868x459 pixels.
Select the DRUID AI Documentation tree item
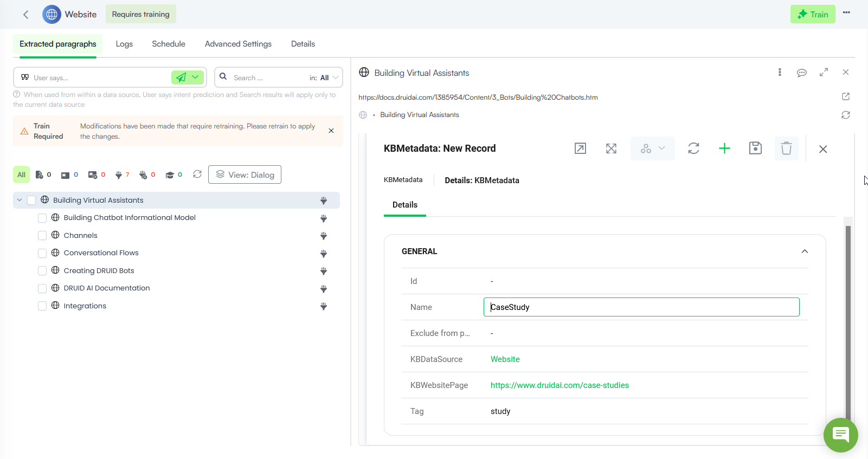[107, 288]
